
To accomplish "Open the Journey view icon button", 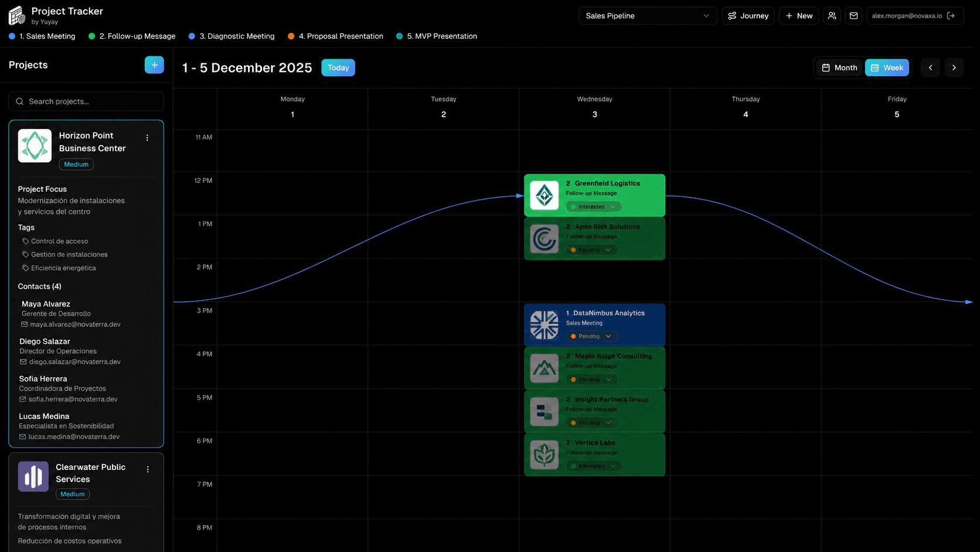I will [x=748, y=16].
